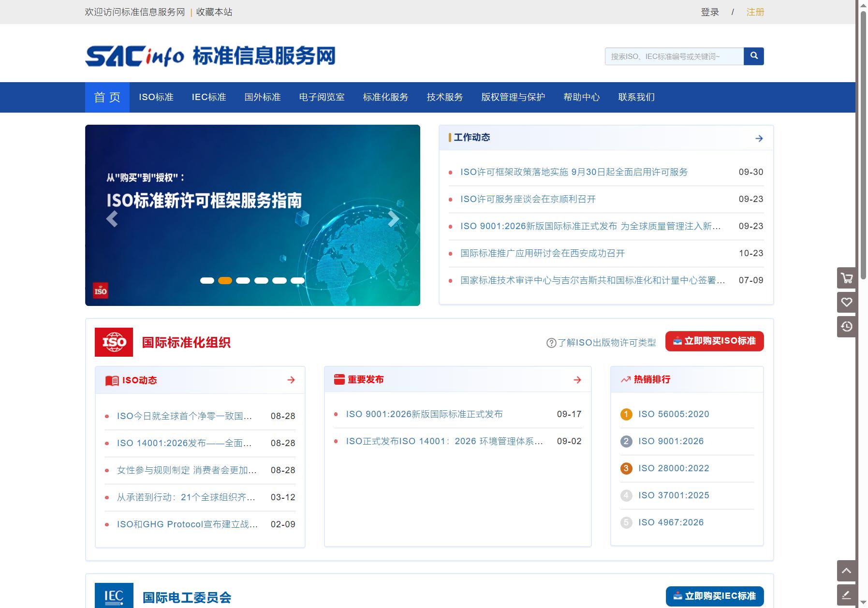Open the 收藏本站 link

(214, 12)
